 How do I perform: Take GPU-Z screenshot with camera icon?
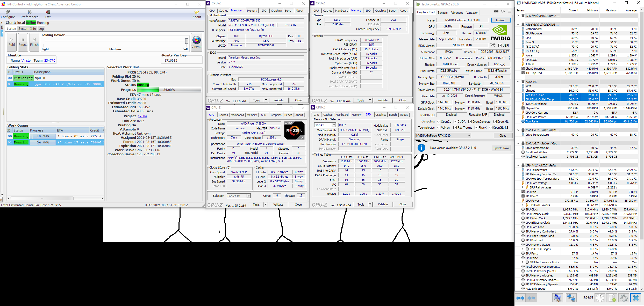(496, 11)
